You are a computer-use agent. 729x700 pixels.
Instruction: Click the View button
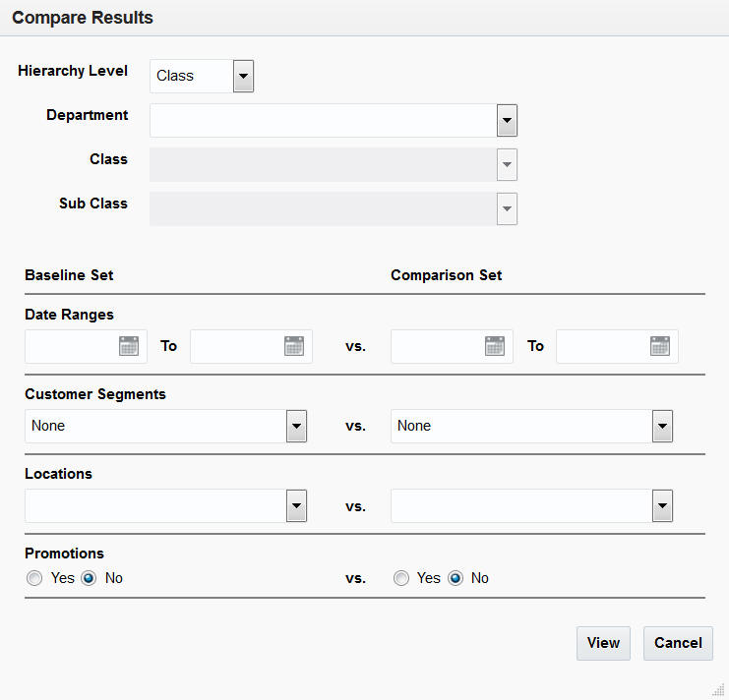click(603, 643)
